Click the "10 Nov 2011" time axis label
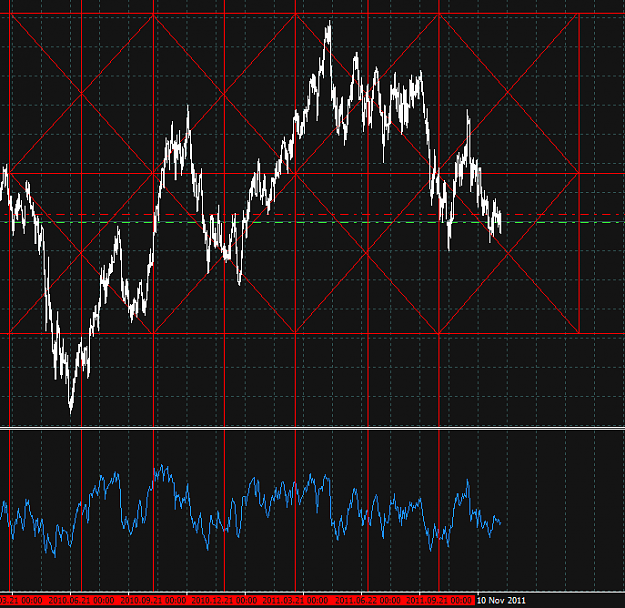Viewport: 625px width, 608px height. click(x=501, y=600)
